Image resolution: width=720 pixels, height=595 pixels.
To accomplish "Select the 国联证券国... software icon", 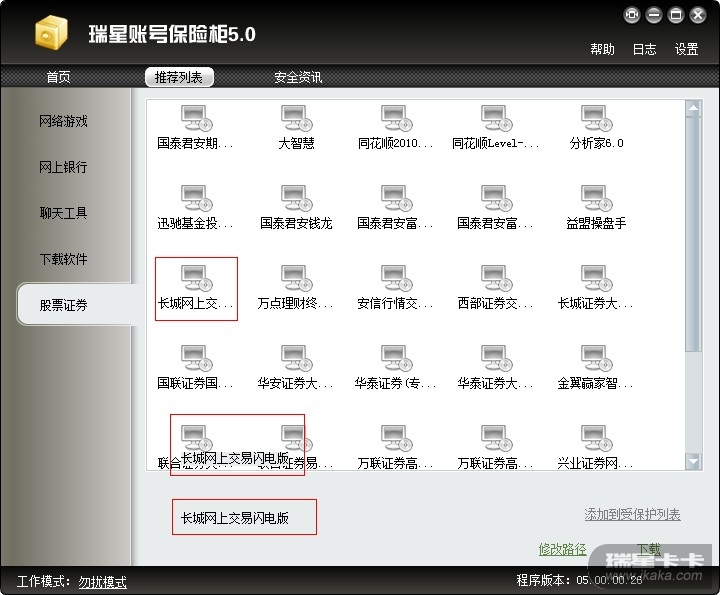I will (196, 358).
